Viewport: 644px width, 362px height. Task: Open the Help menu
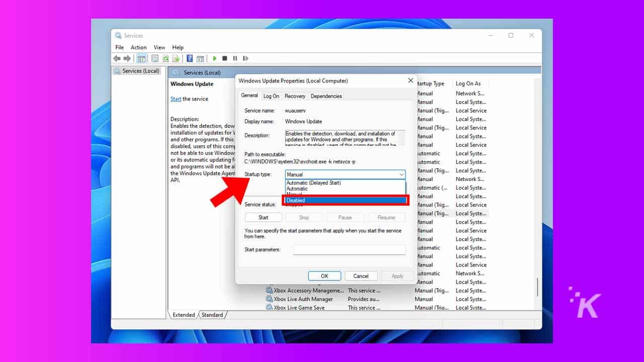click(178, 47)
